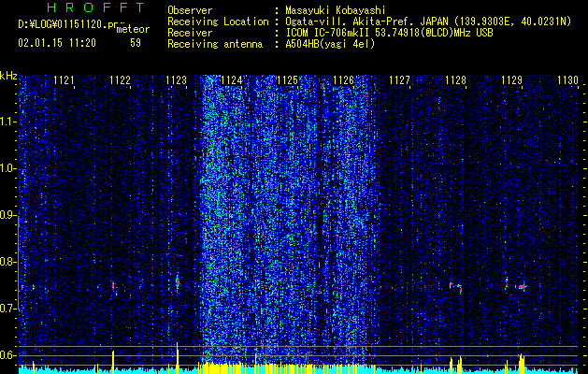Select the 1122 time marker
Viewport: 588px width, 374px height.
120,80
